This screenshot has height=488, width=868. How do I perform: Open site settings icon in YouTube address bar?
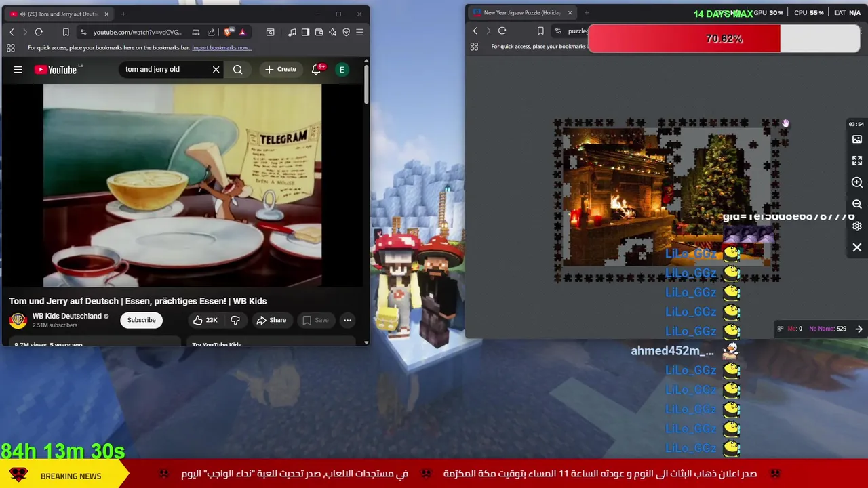pyautogui.click(x=83, y=32)
